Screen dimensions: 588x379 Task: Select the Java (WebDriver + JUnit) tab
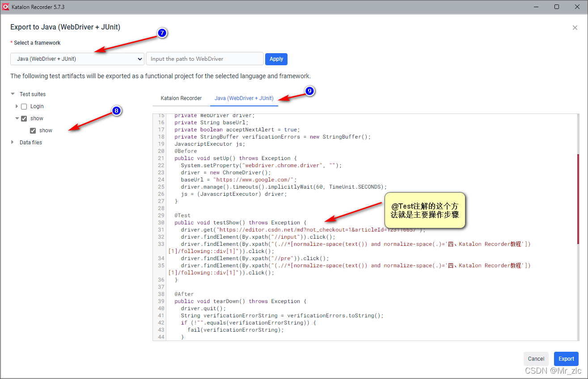click(x=244, y=98)
